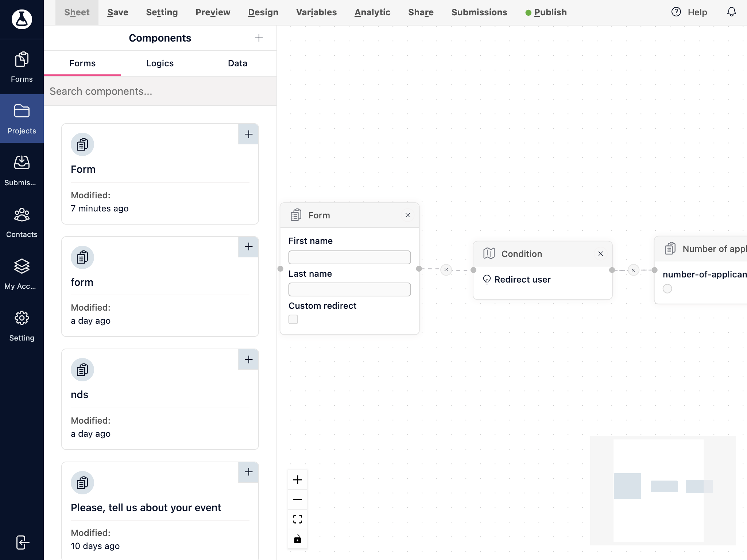Click the First name input field
The image size is (747, 560).
click(x=350, y=257)
